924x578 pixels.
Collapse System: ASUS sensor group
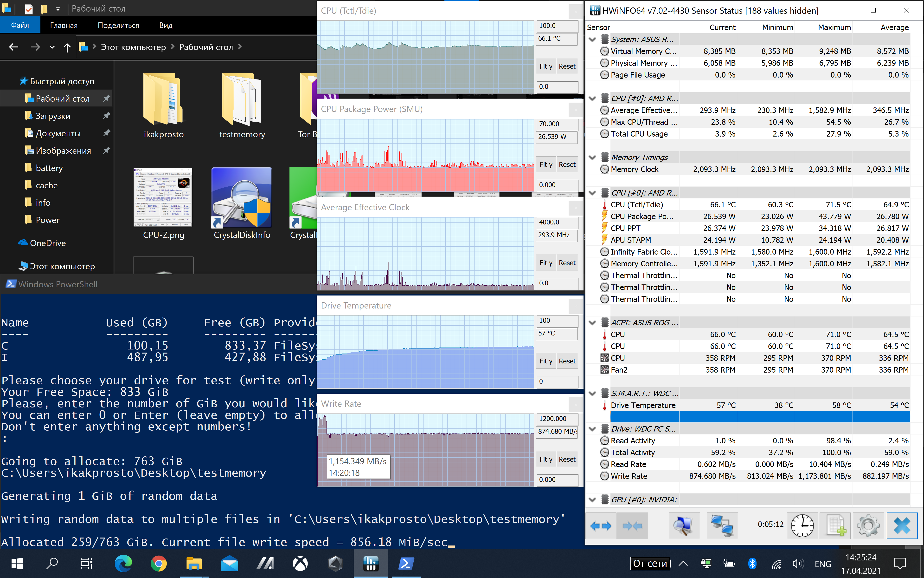[593, 39]
